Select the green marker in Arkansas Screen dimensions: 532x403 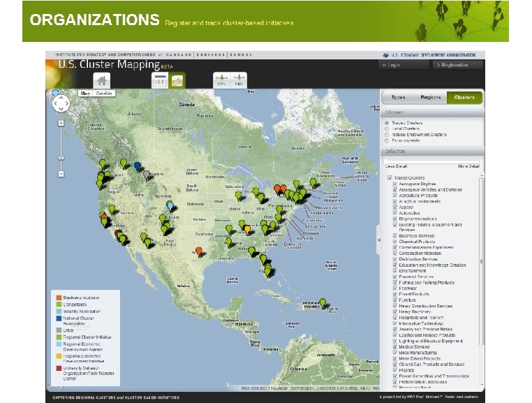(x=230, y=229)
